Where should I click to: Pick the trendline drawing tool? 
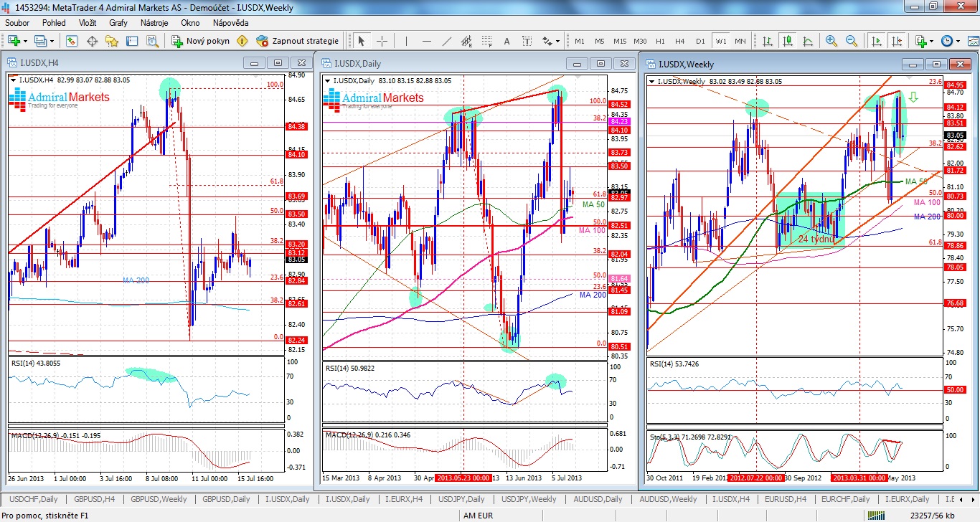447,41
